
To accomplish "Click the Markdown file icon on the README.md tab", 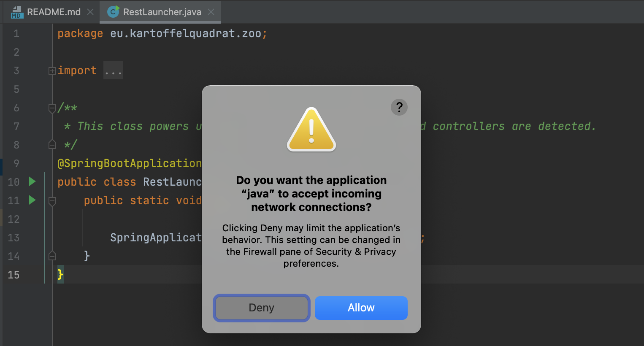I will pyautogui.click(x=16, y=12).
